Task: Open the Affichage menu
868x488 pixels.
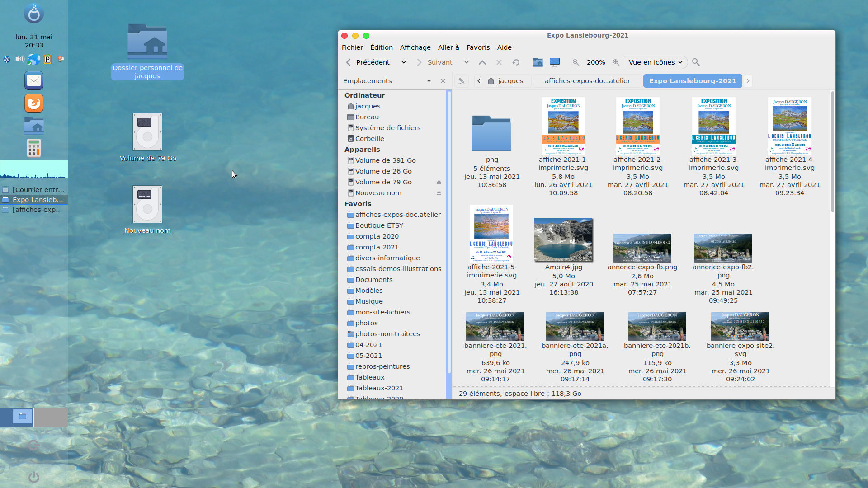Action: [415, 47]
